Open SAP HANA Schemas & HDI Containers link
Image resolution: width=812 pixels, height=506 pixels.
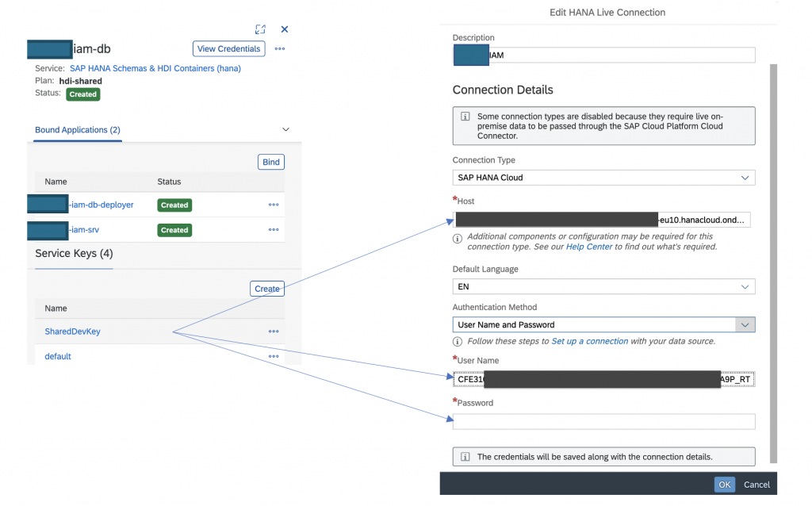pyautogui.click(x=155, y=68)
